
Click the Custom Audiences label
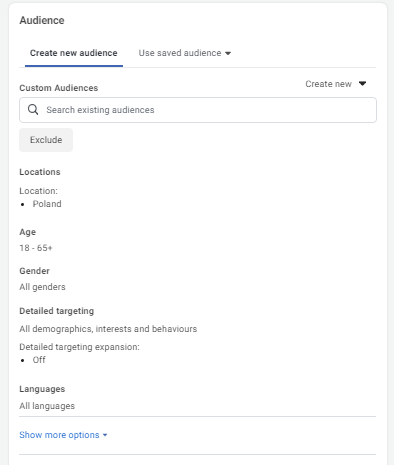pyautogui.click(x=59, y=88)
